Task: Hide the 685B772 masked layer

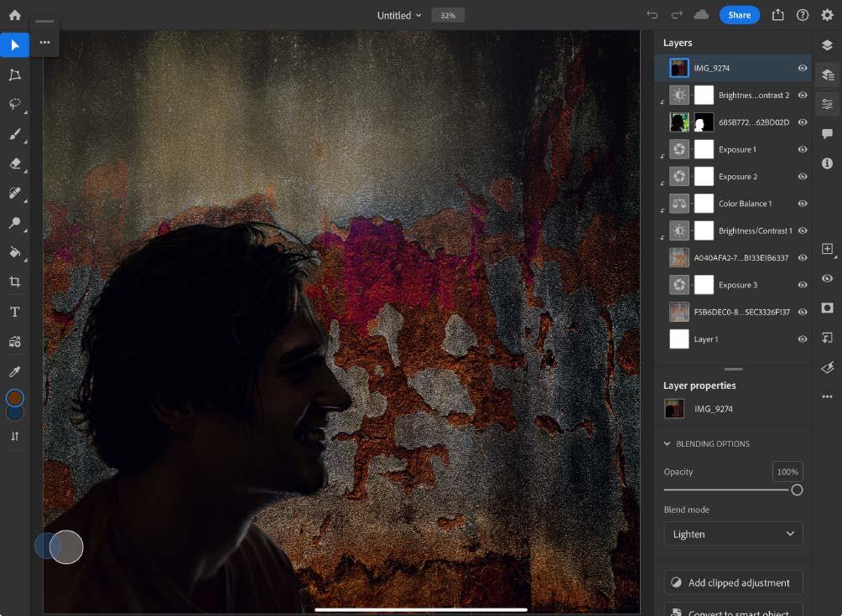Action: coord(803,122)
